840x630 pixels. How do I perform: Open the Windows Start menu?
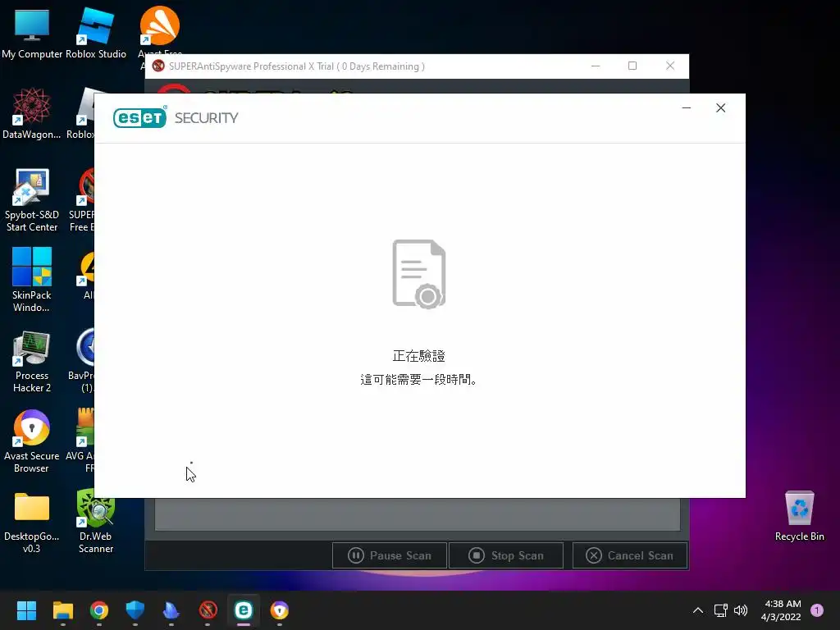point(26,610)
